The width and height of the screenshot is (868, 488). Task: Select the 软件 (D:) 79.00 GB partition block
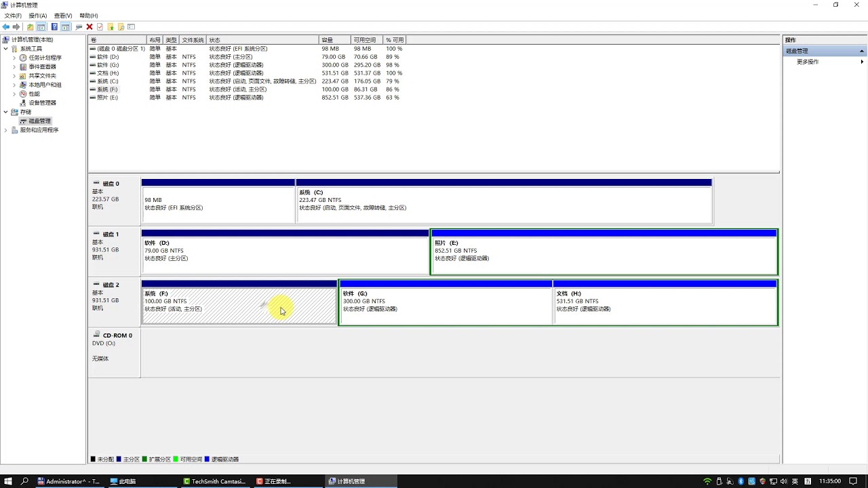(x=285, y=251)
